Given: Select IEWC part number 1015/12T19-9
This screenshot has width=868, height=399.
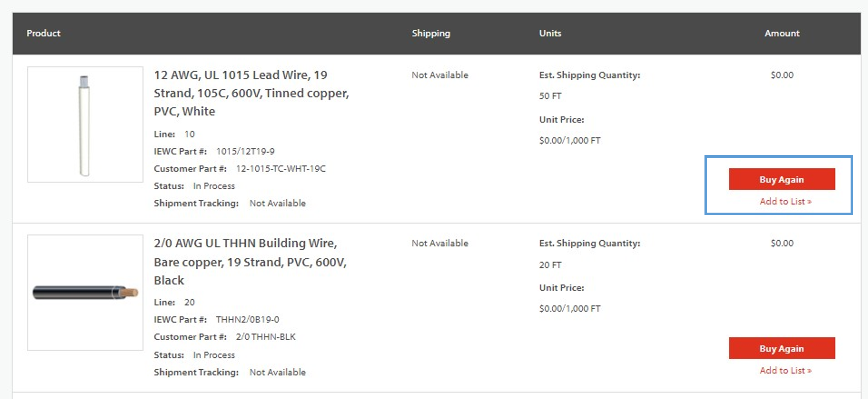Looking at the screenshot, I should pos(245,152).
